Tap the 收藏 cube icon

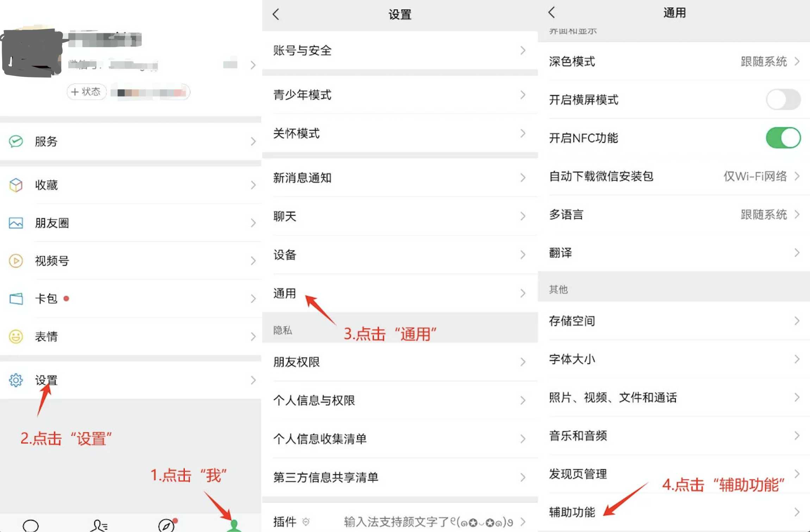click(16, 185)
